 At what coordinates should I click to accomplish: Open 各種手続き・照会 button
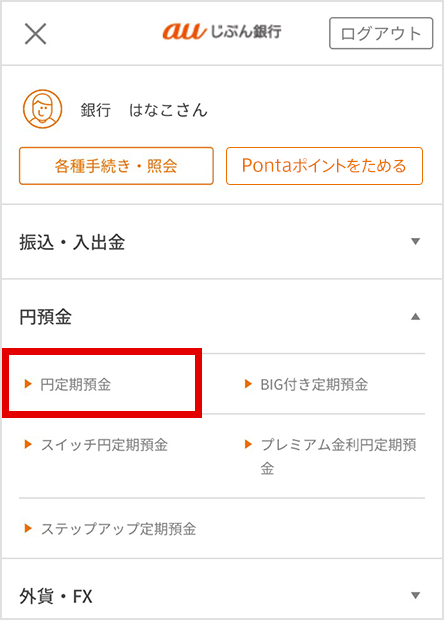pyautogui.click(x=116, y=166)
